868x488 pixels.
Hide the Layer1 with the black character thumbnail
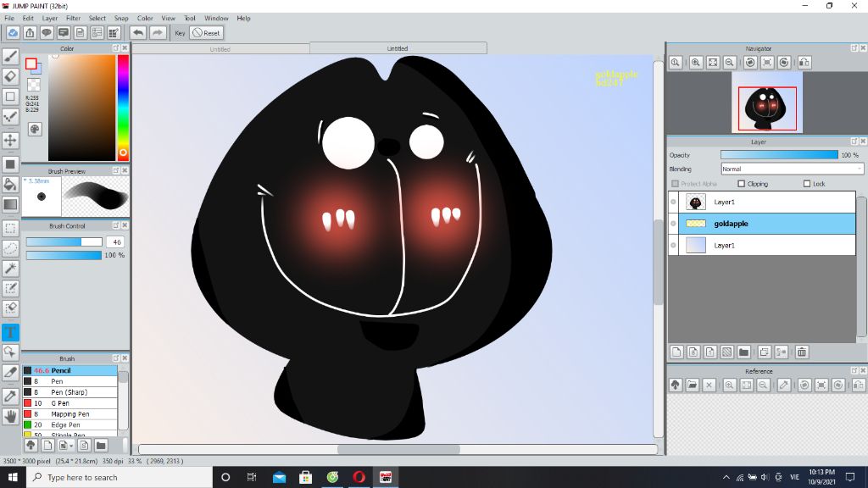point(674,202)
